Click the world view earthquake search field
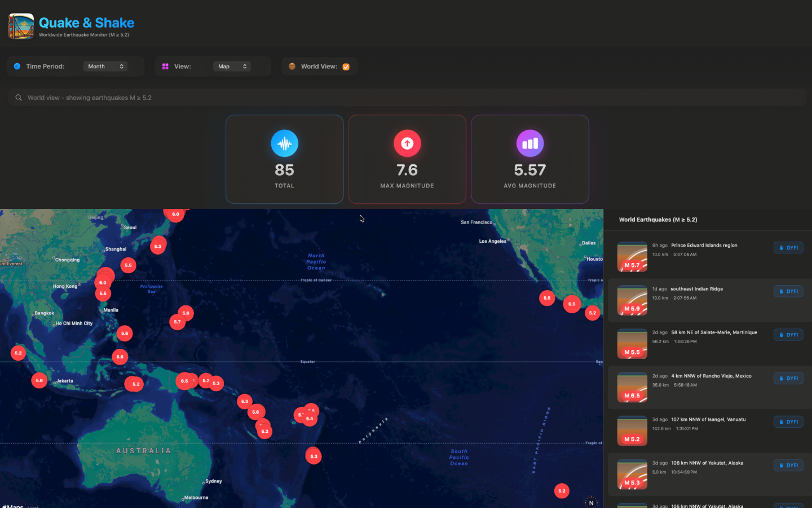Image resolution: width=812 pixels, height=508 pixels. click(407, 98)
